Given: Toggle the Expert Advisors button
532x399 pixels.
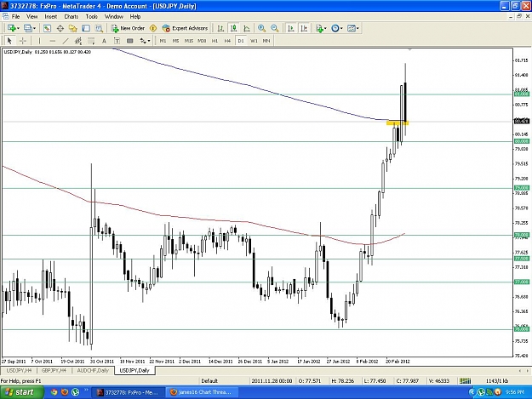Looking at the screenshot, I should click(x=185, y=28).
